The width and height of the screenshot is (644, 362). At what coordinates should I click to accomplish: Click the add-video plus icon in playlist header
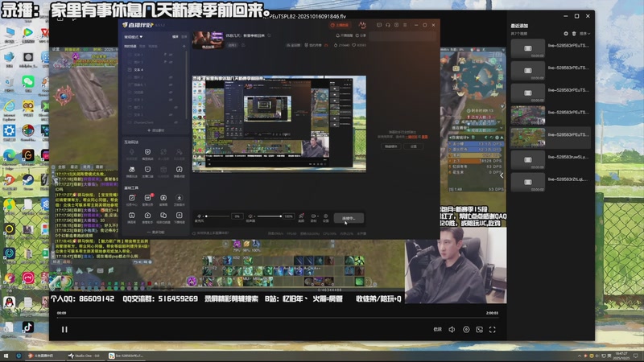pos(566,34)
